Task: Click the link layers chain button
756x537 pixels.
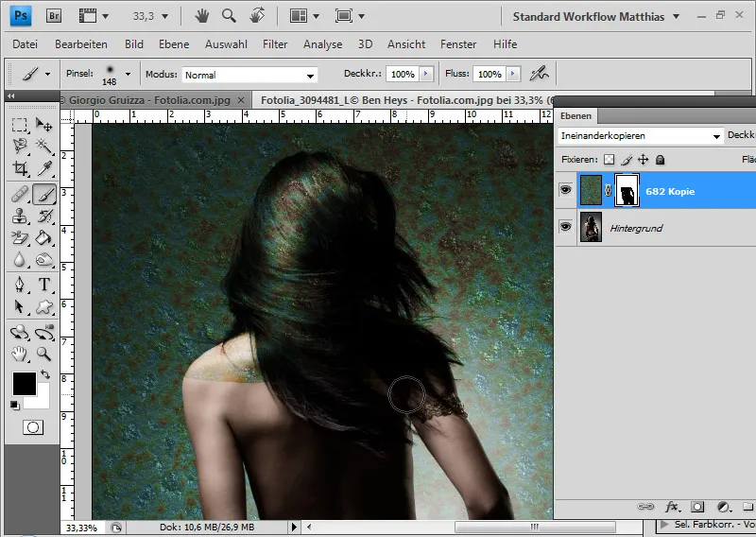Action: [646, 507]
